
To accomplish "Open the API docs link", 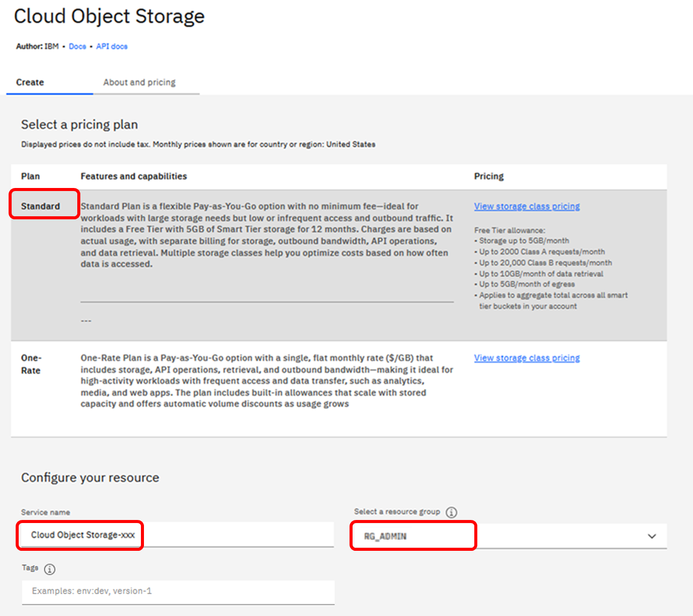I will click(x=112, y=46).
